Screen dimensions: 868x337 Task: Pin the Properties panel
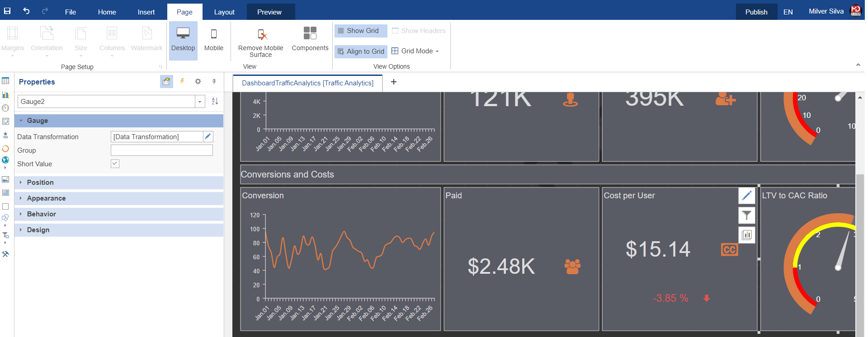pos(214,81)
